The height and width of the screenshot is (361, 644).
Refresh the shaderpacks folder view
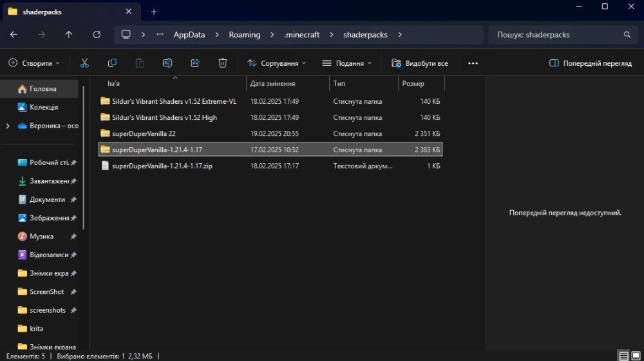point(97,35)
